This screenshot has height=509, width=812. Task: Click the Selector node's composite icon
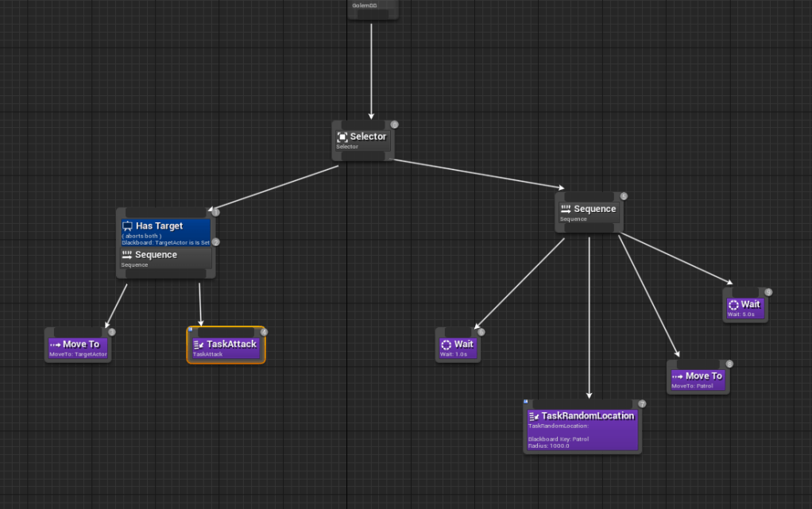[342, 137]
